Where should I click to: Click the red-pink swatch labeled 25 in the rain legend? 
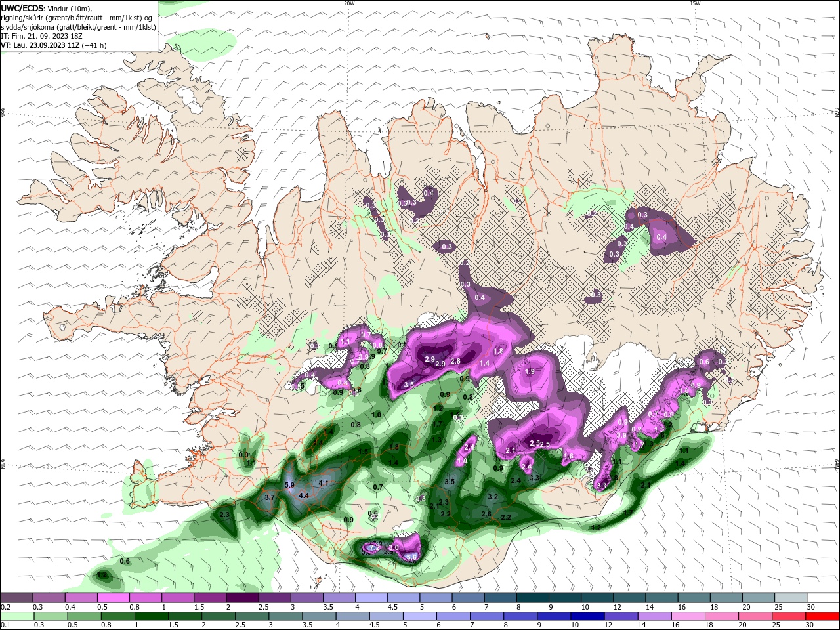[790, 616]
